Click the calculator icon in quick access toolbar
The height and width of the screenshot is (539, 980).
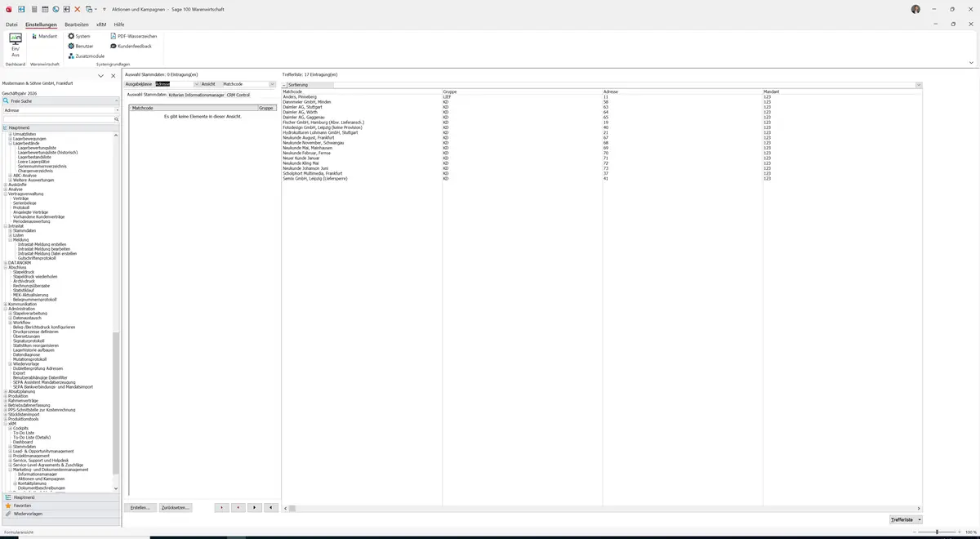click(x=33, y=9)
